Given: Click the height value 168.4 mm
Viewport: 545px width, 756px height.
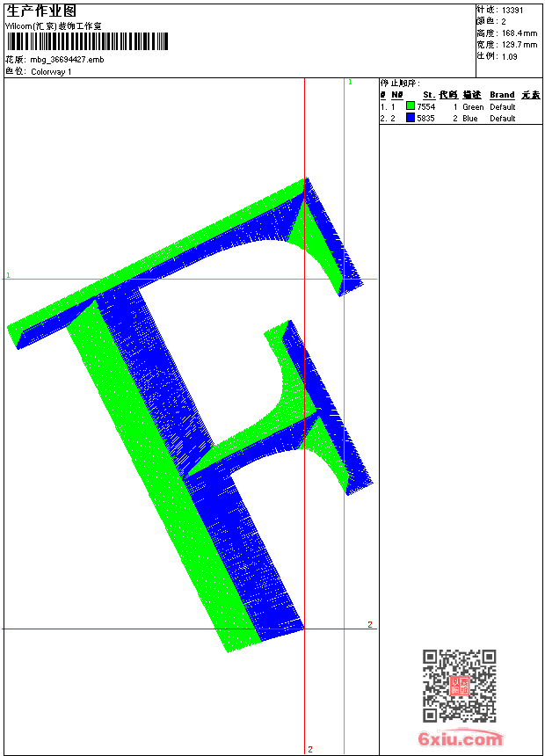Looking at the screenshot, I should pos(519,33).
